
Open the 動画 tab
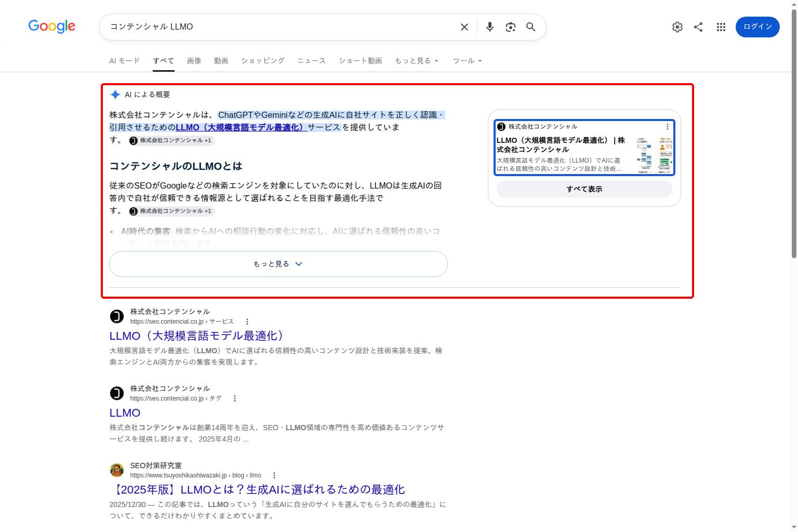tap(221, 61)
